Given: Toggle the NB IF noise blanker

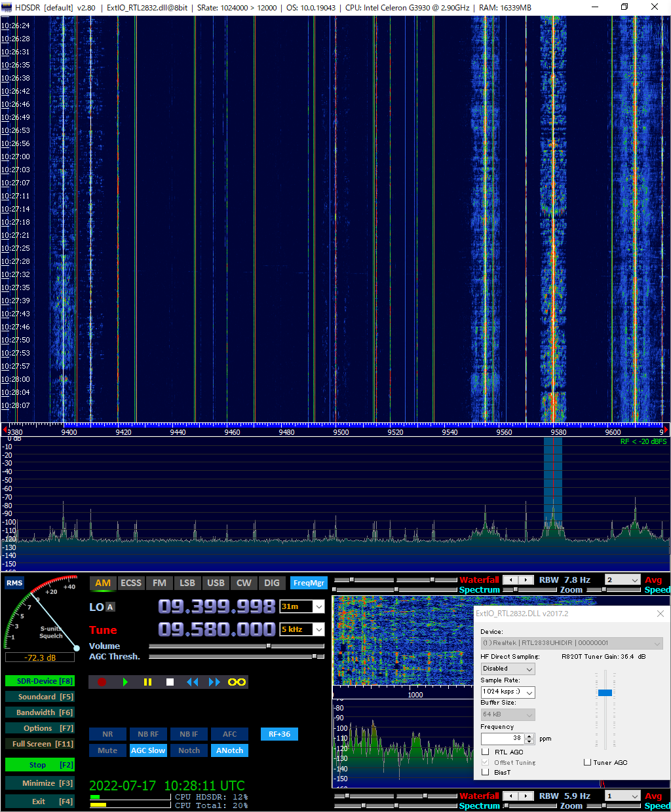Looking at the screenshot, I should 189,734.
